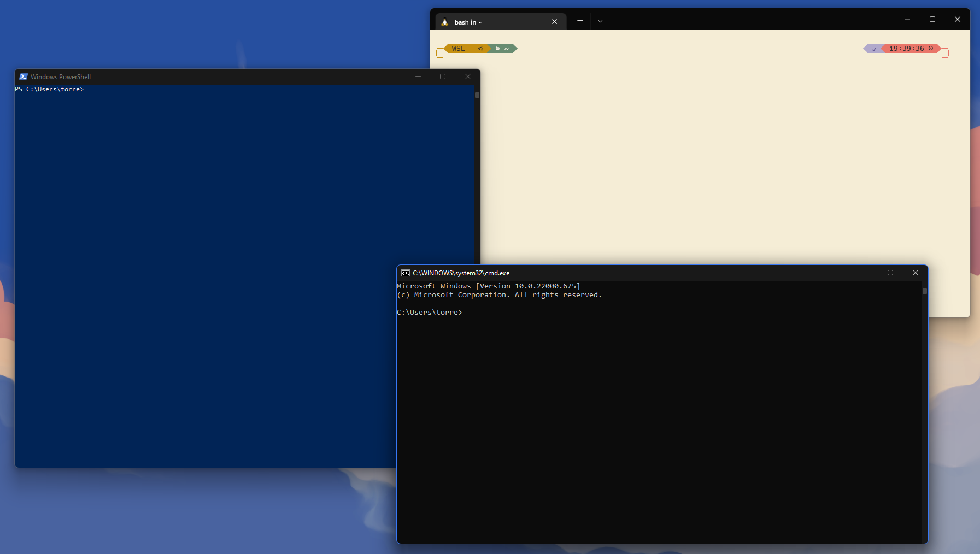This screenshot has height=554, width=980.
Task: Click the checkmark status segment in bash
Action: (873, 49)
